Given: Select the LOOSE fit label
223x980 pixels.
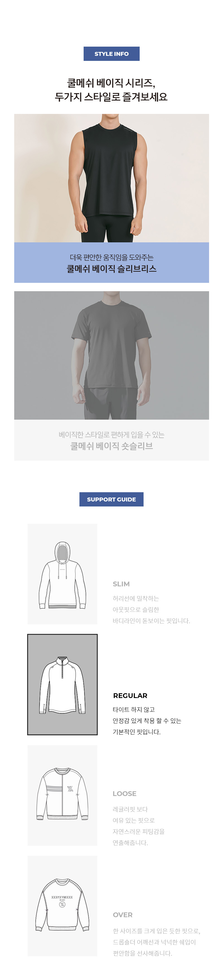Looking at the screenshot, I should pos(125,793).
